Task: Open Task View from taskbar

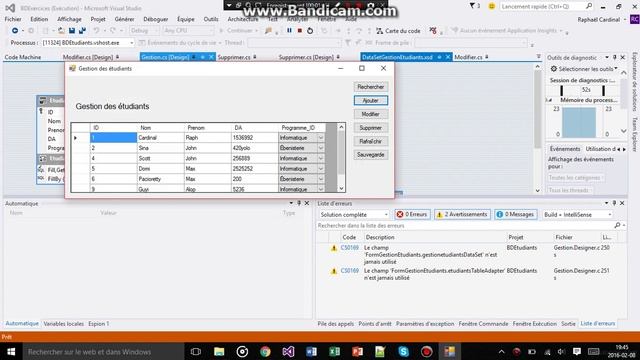Action: point(196,351)
